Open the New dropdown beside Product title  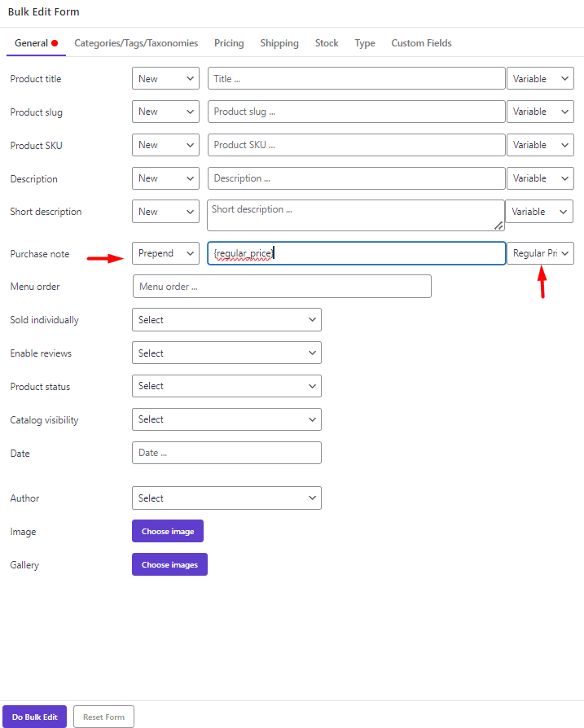(165, 78)
